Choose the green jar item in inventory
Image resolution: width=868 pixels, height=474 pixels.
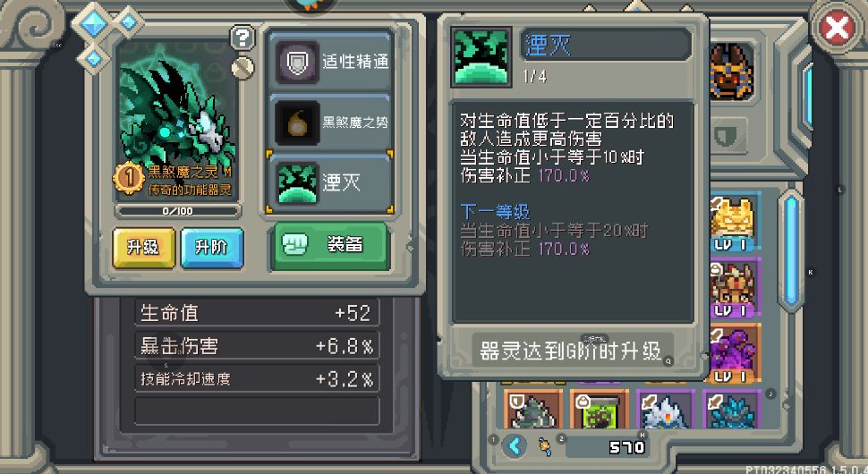tap(599, 410)
